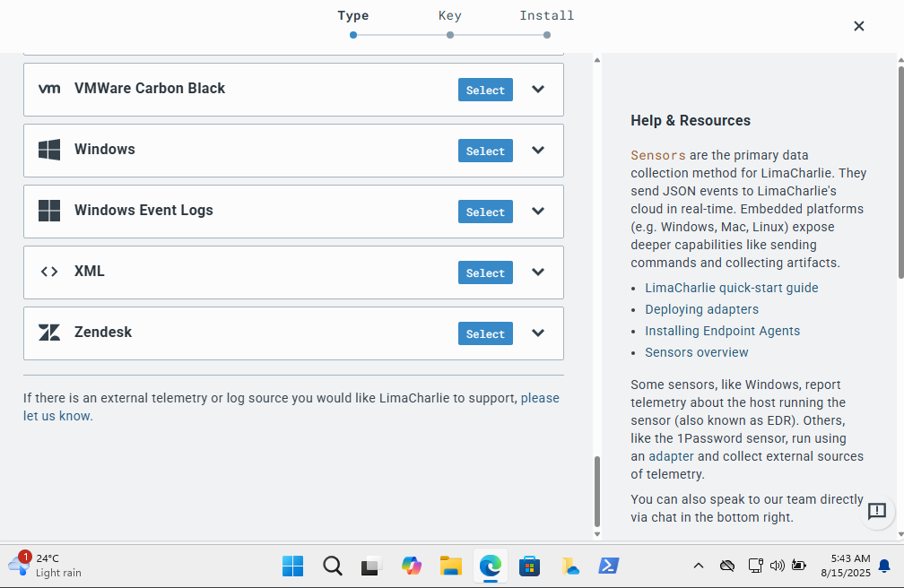This screenshot has height=588, width=904.
Task: Click the 'Windows Event Logs' row title
Action: 143,211
